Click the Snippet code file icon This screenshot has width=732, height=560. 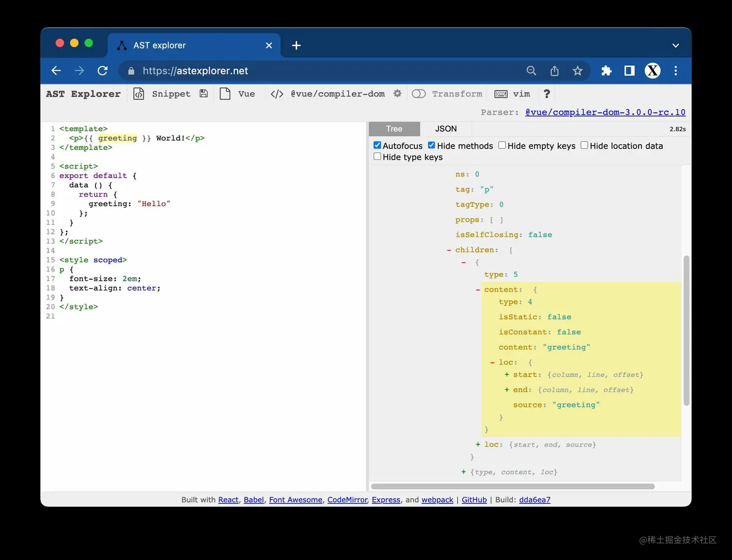click(138, 94)
